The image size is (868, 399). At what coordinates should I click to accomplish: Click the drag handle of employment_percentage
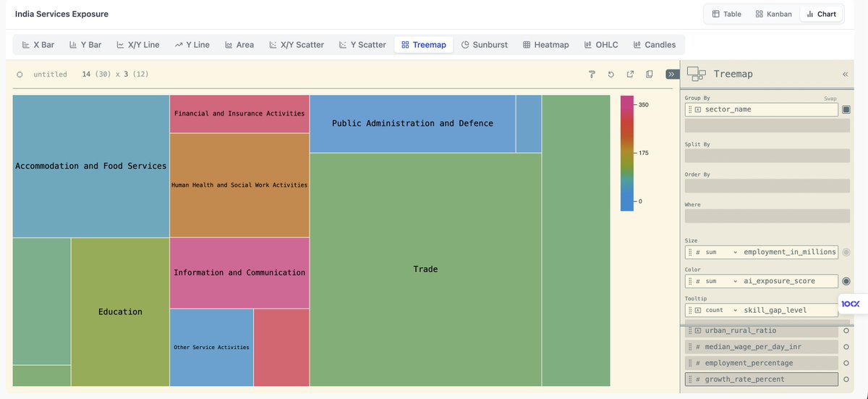pos(690,363)
